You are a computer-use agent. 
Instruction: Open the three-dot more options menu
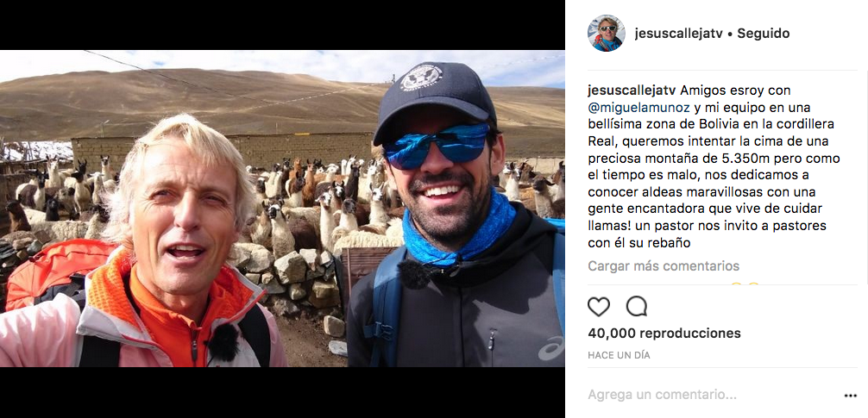pyautogui.click(x=851, y=396)
